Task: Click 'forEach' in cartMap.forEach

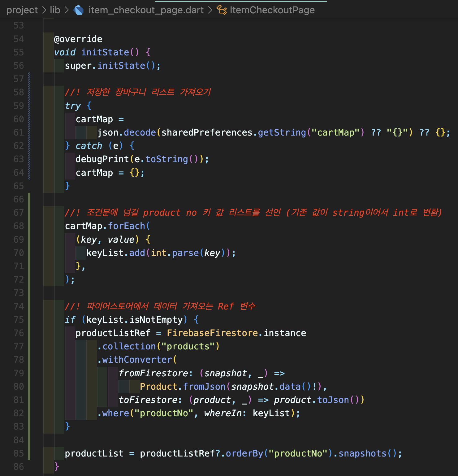Action: click(127, 226)
